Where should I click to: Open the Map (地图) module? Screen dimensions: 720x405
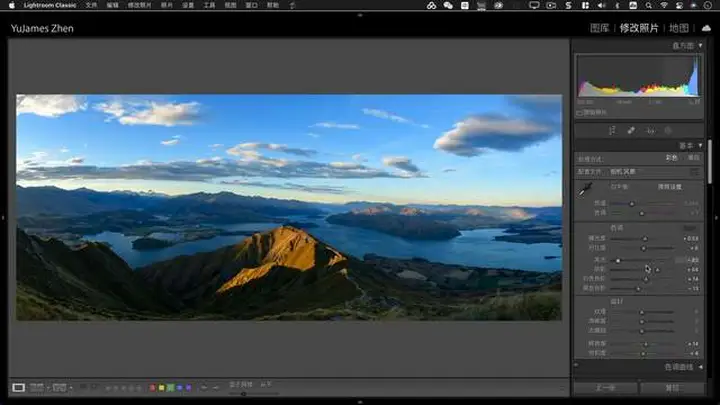point(679,28)
